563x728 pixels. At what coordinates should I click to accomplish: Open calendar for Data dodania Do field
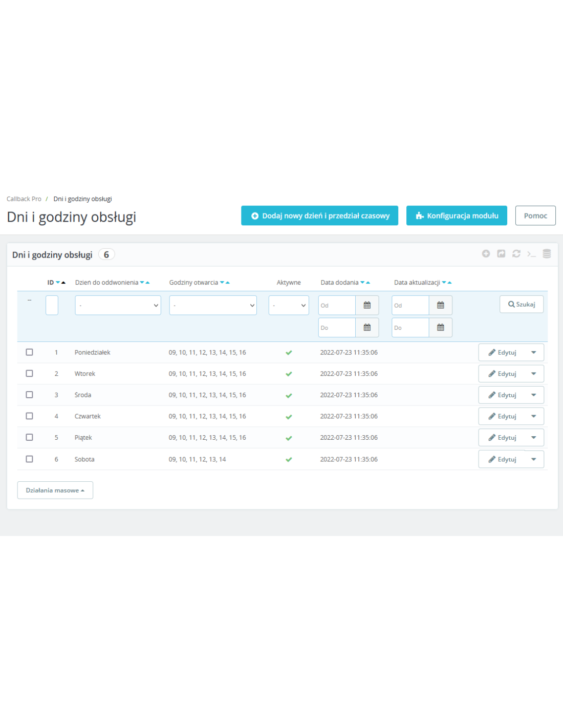tap(367, 328)
